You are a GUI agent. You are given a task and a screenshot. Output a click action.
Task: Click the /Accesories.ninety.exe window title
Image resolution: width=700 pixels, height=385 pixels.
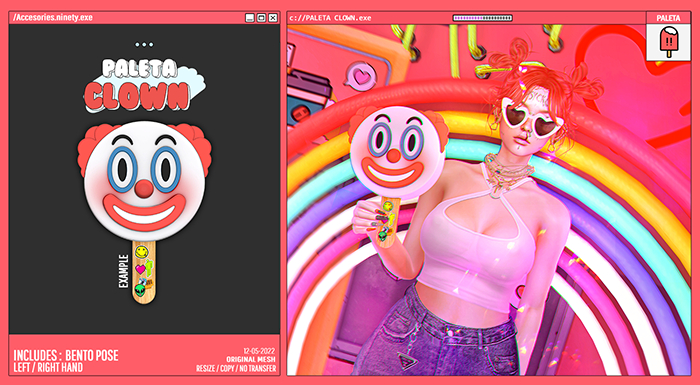click(53, 17)
